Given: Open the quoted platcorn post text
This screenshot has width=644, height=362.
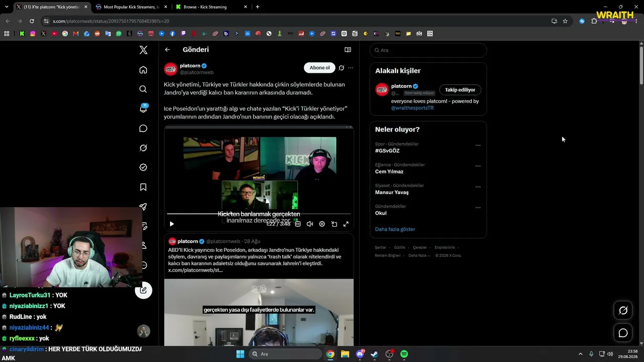Looking at the screenshot, I should pyautogui.click(x=256, y=260).
